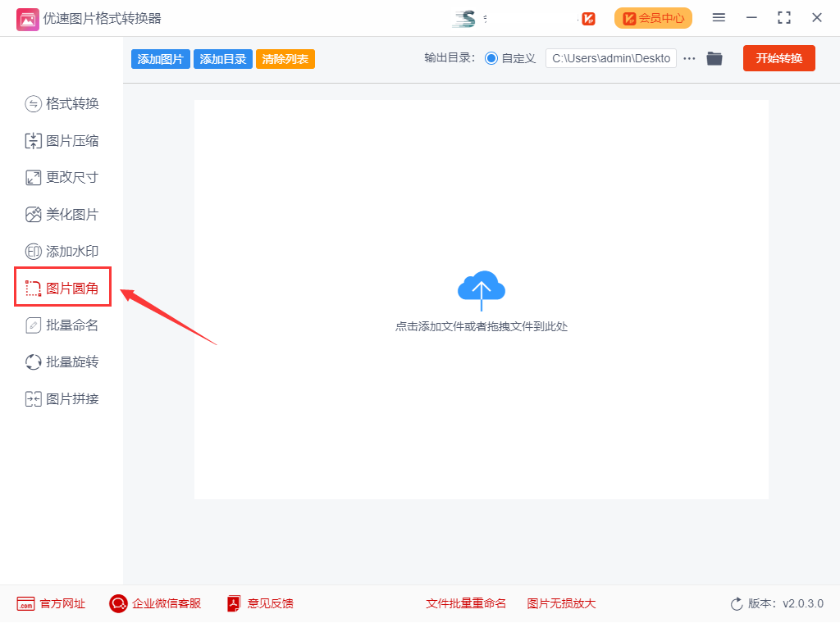840x623 pixels.
Task: Select the 自定义 output radio button
Action: (x=491, y=58)
